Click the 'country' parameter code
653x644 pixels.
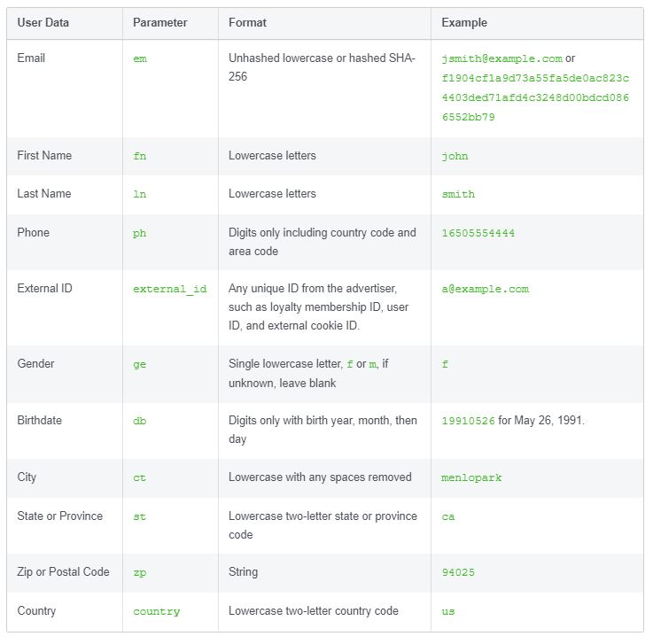click(x=157, y=611)
